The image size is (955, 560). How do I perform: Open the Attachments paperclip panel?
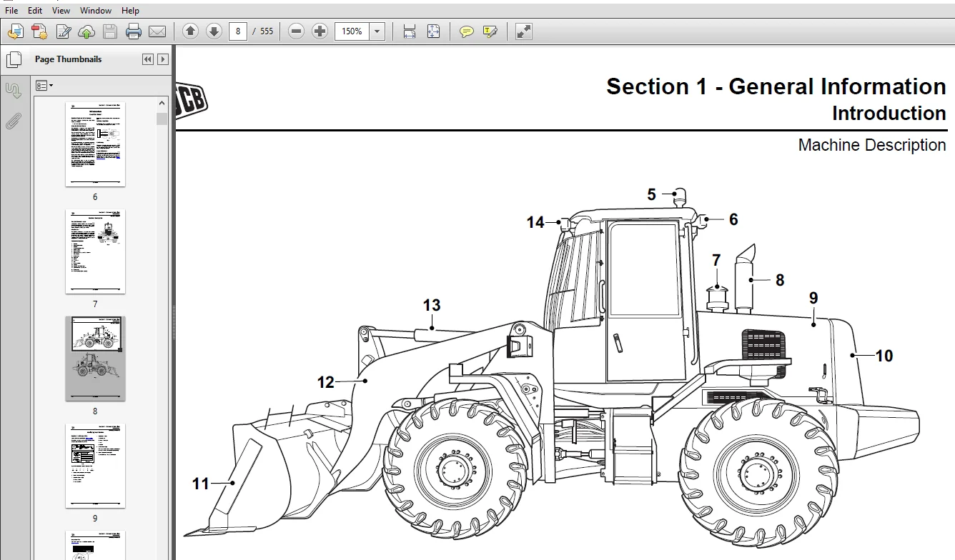coord(13,121)
